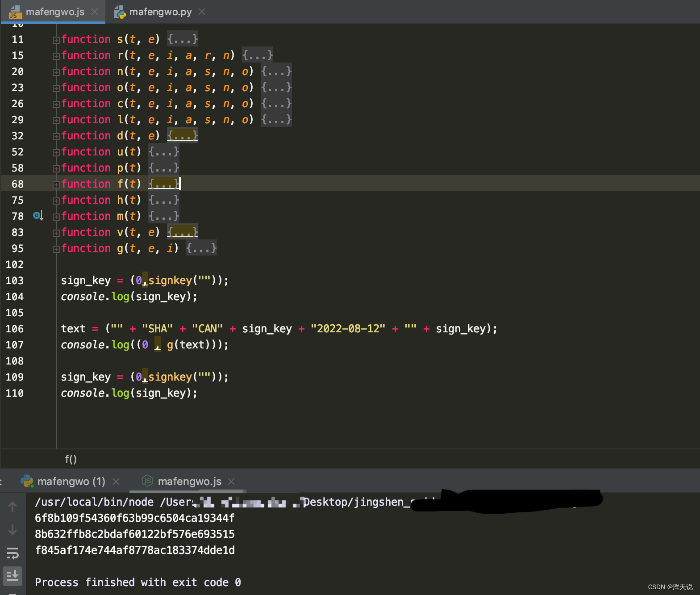Click console.log(sign_key) on line 104
The height and width of the screenshot is (595, 700).
(129, 297)
